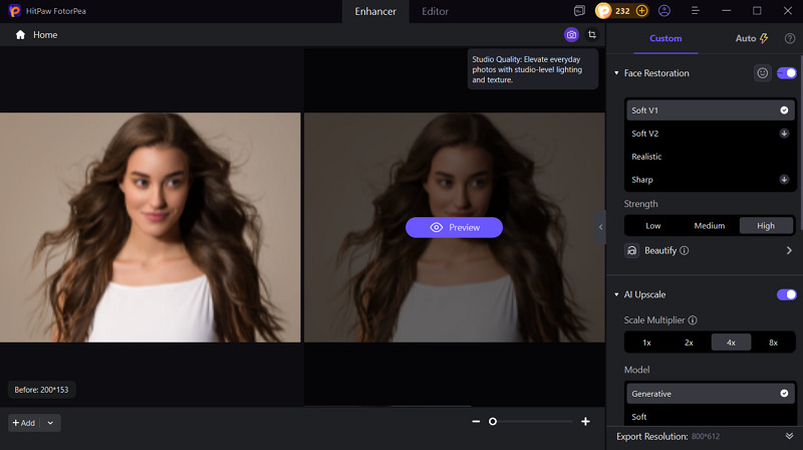The width and height of the screenshot is (803, 450).
Task: Open the feedback message icon in title bar
Action: (x=579, y=11)
